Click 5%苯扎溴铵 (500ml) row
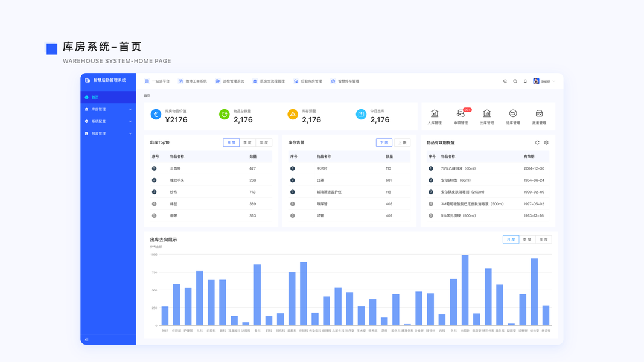The width and height of the screenshot is (644, 362). click(x=488, y=215)
